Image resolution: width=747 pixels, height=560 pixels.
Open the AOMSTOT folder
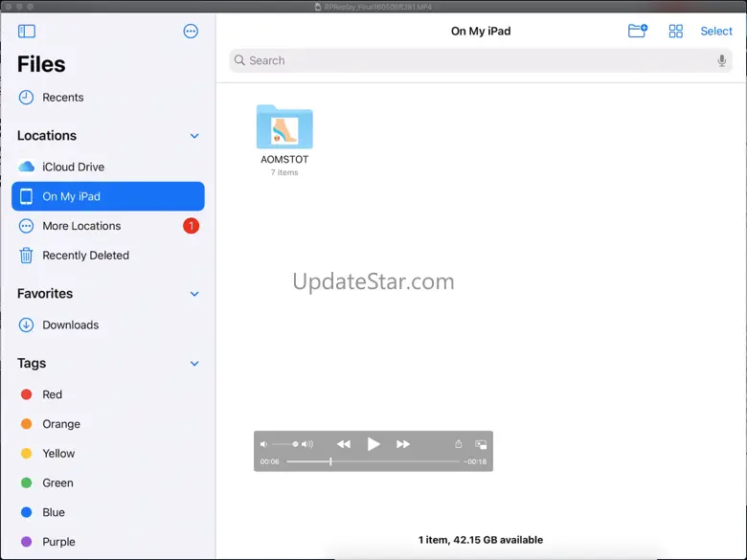[x=284, y=128]
